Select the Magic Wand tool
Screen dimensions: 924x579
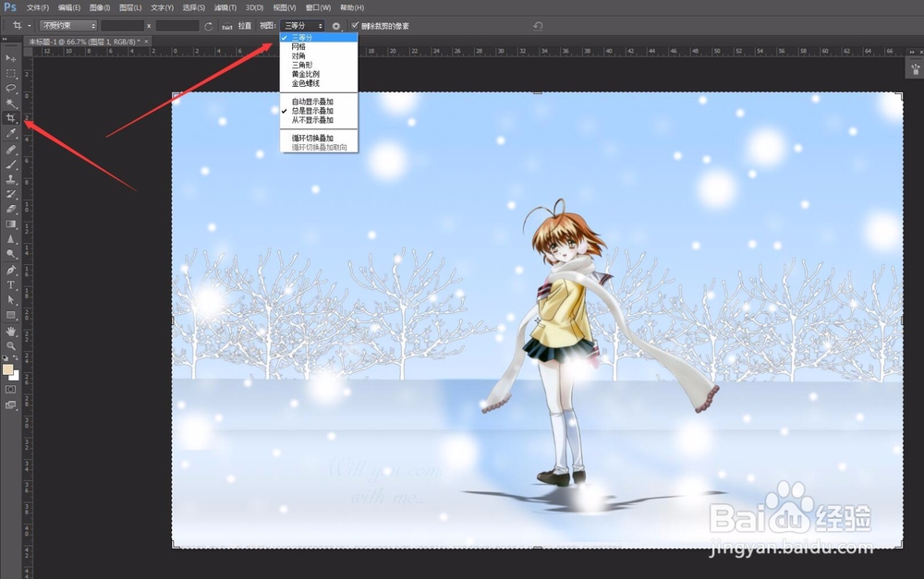(x=10, y=103)
